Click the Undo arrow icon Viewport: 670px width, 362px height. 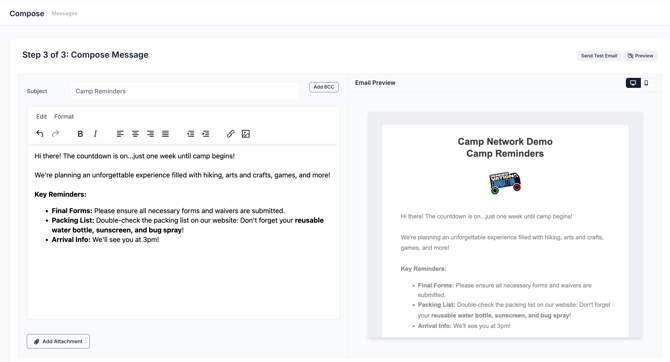(40, 134)
